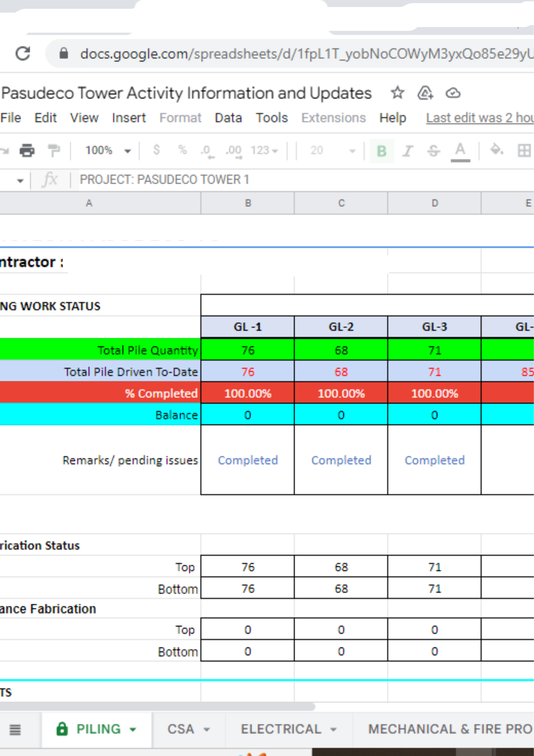The height and width of the screenshot is (756, 534).
Task: Click the document title Pasudeco Tower Activity
Action: coord(186,93)
